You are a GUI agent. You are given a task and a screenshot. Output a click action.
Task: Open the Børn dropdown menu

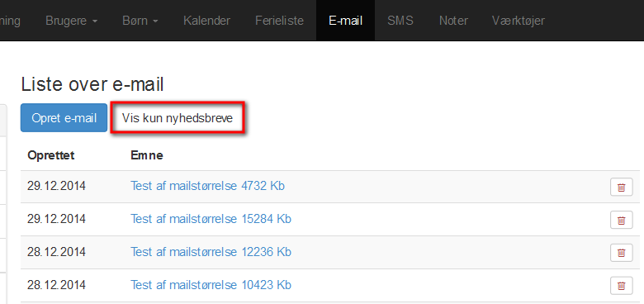click(x=140, y=21)
